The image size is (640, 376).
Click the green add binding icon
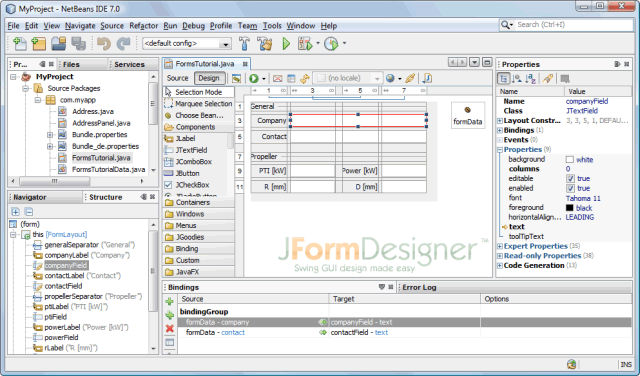coord(170,302)
